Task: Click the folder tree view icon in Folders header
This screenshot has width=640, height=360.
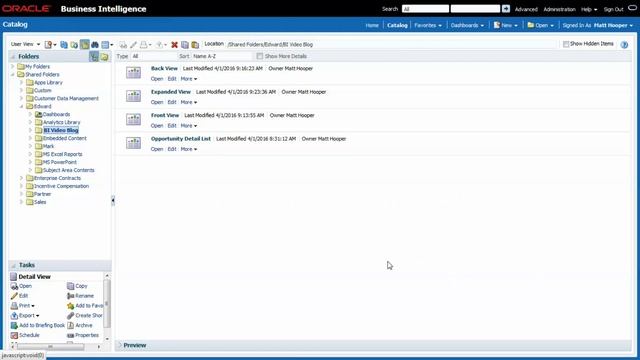Action: pyautogui.click(x=94, y=56)
